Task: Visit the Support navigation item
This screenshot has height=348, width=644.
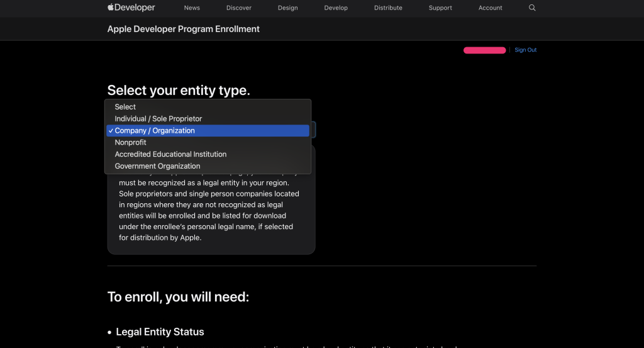Action: pyautogui.click(x=440, y=8)
